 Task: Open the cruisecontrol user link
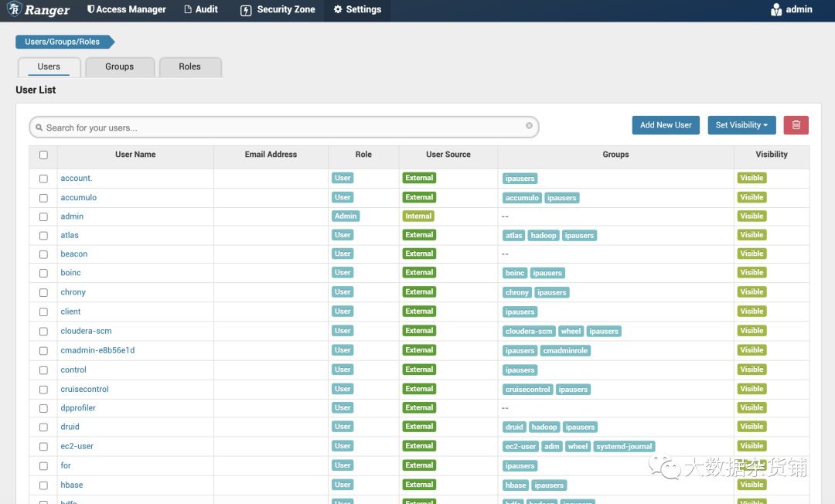pos(84,389)
